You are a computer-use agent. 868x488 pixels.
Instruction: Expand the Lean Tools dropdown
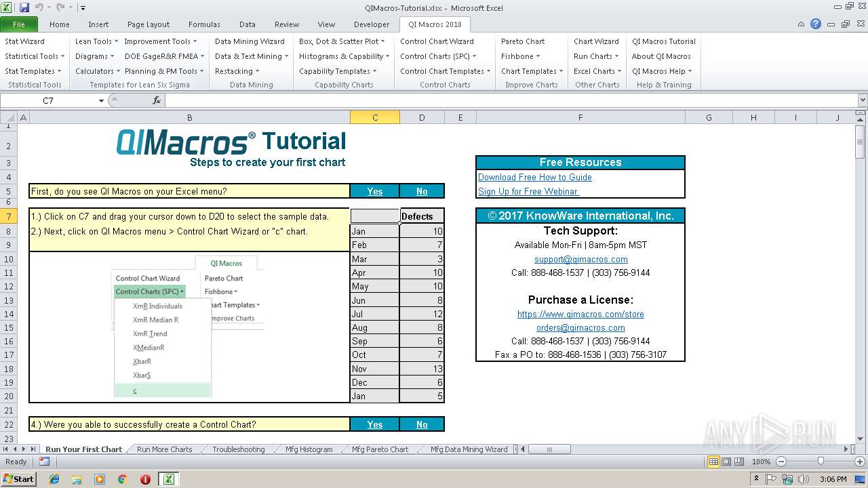(x=96, y=41)
